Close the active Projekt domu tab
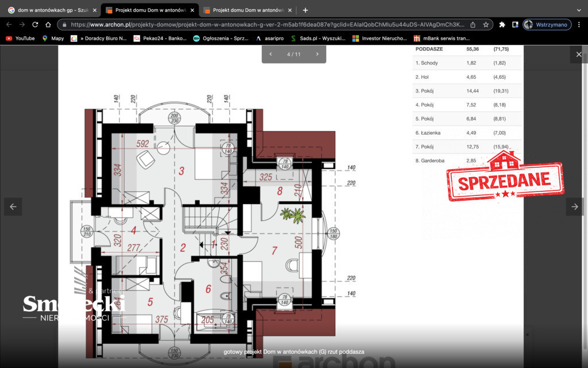 click(x=192, y=10)
